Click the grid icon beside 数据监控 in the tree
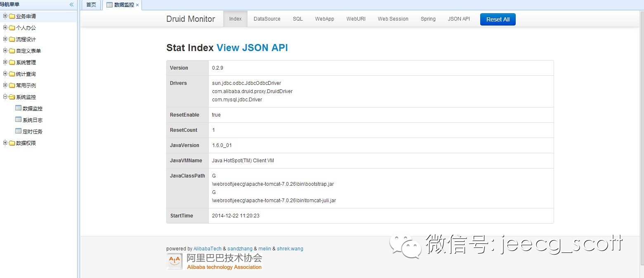Image resolution: width=644 pixels, height=278 pixels. tap(18, 108)
